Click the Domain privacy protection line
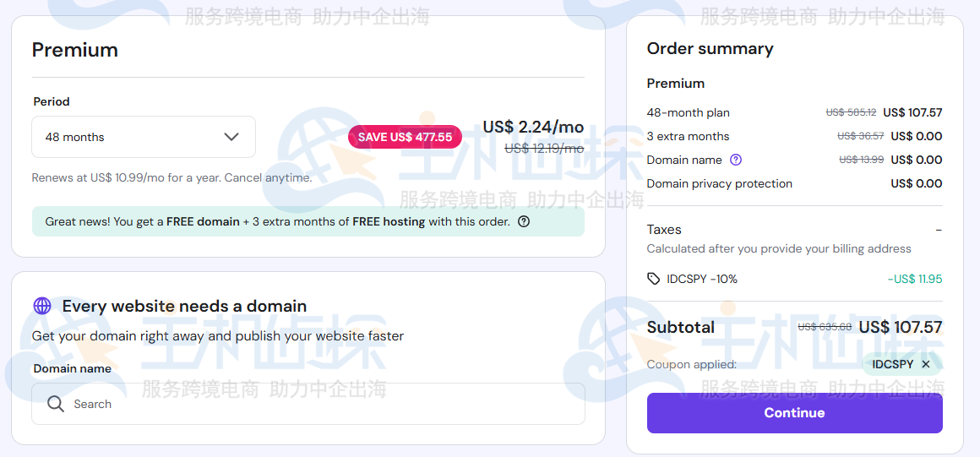980x457 pixels. [720, 183]
